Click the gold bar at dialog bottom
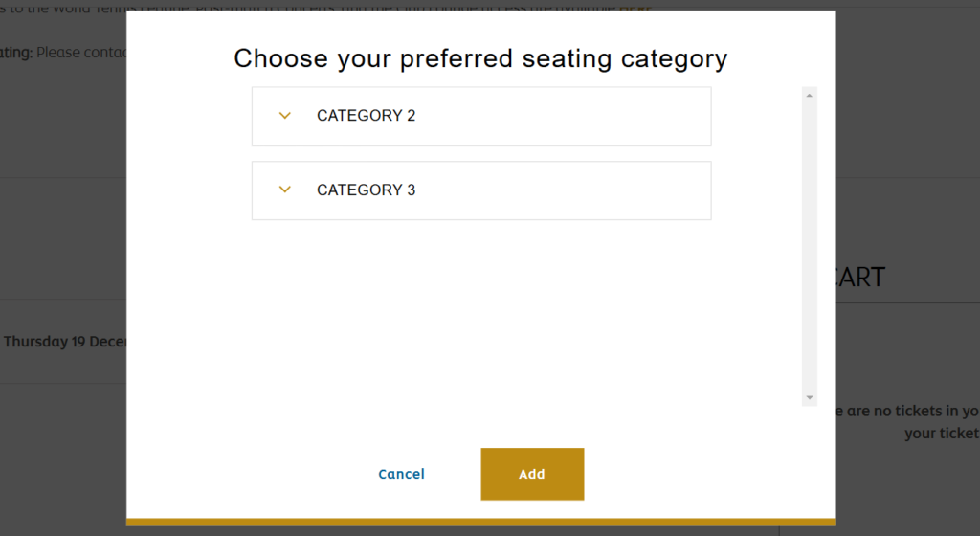The width and height of the screenshot is (980, 536). (x=480, y=522)
